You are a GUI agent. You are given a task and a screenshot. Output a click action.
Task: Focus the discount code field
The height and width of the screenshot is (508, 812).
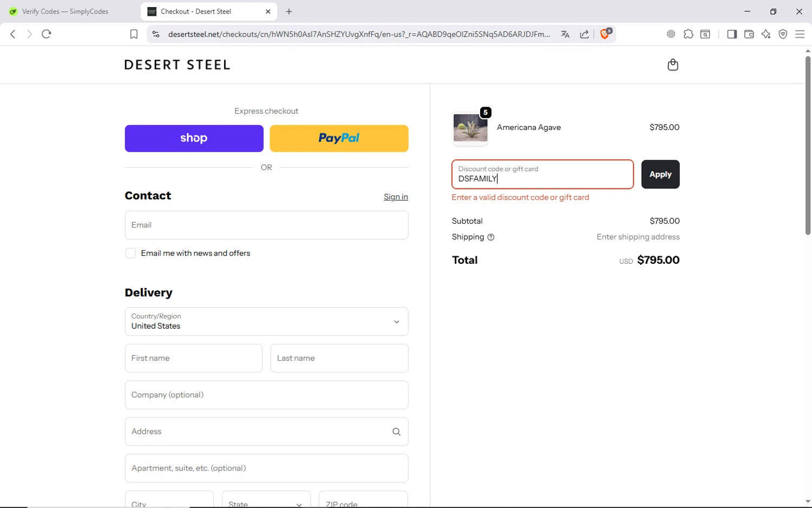pyautogui.click(x=542, y=174)
